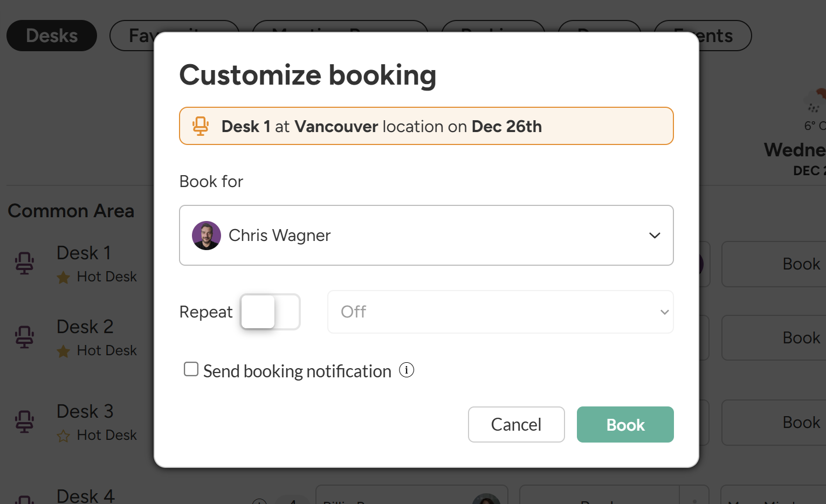The height and width of the screenshot is (504, 826).
Task: Click the Desk 1 Vancouver booking banner
Action: click(426, 126)
